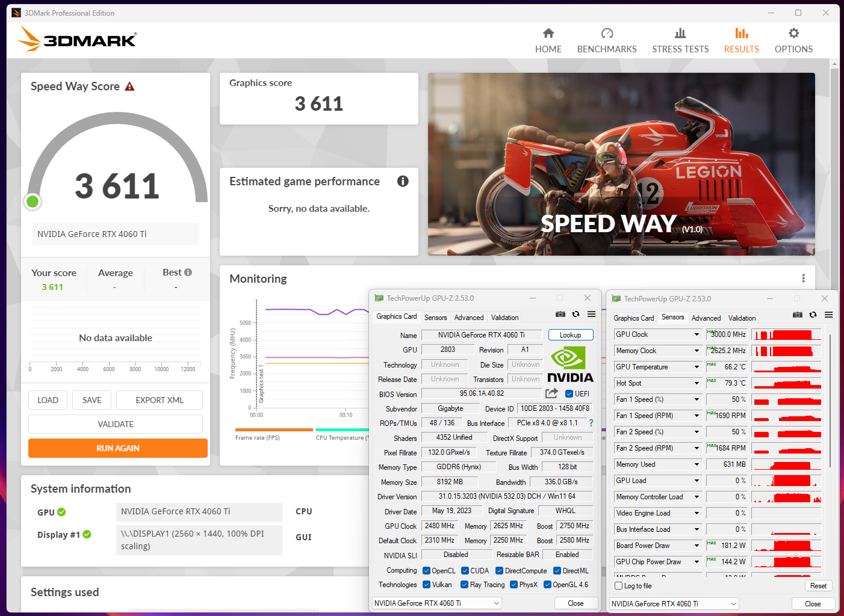844x616 pixels.
Task: Click the BIOS export share icon
Action: (551, 393)
